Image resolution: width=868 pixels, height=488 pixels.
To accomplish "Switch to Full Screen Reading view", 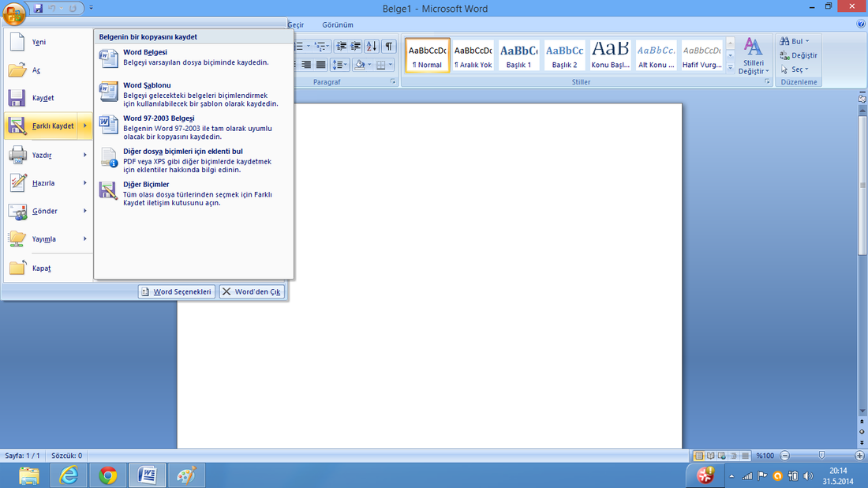I will (x=710, y=456).
